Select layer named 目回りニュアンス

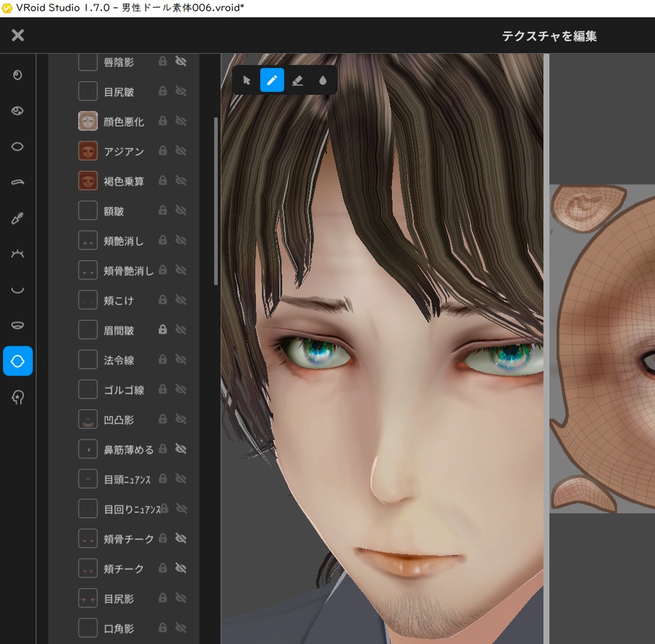(132, 510)
